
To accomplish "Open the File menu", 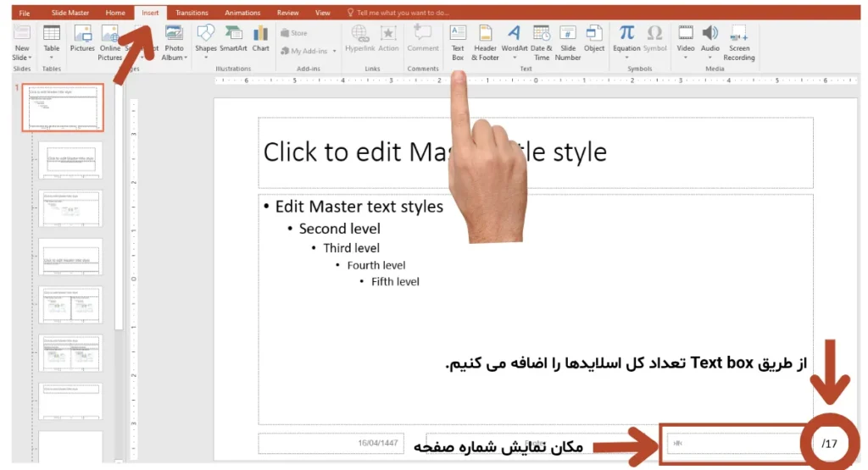I will click(24, 13).
